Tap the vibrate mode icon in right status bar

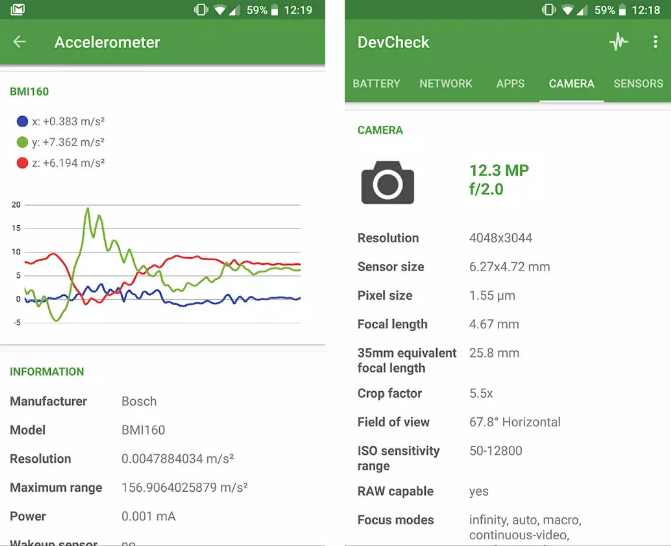pyautogui.click(x=546, y=10)
